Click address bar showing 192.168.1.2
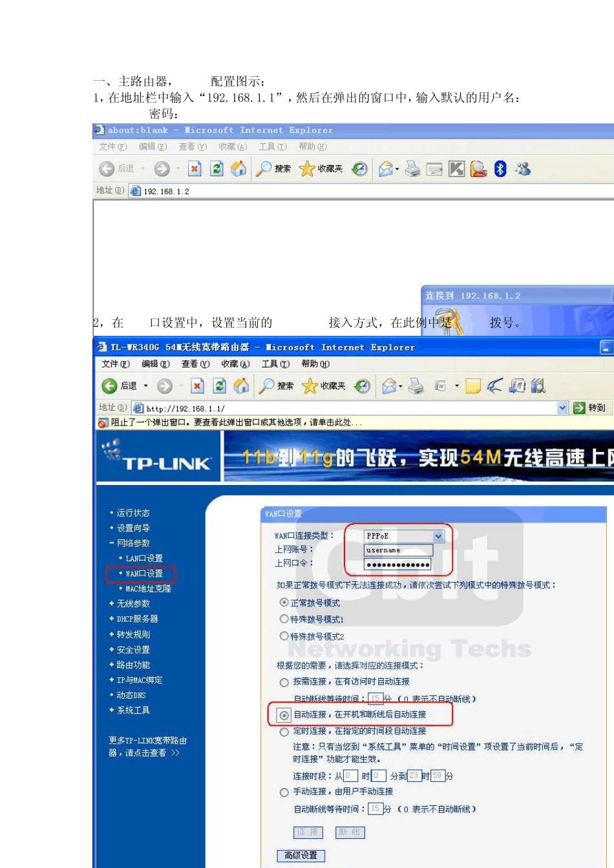Image resolution: width=614 pixels, height=868 pixels. [372, 191]
